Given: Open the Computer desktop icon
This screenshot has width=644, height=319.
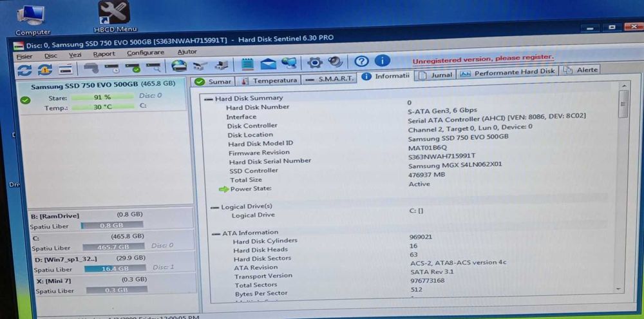Looking at the screenshot, I should [x=32, y=20].
